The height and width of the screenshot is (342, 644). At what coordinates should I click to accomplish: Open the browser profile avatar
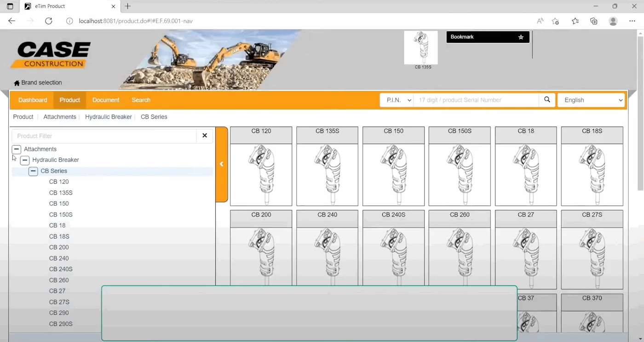tap(613, 21)
